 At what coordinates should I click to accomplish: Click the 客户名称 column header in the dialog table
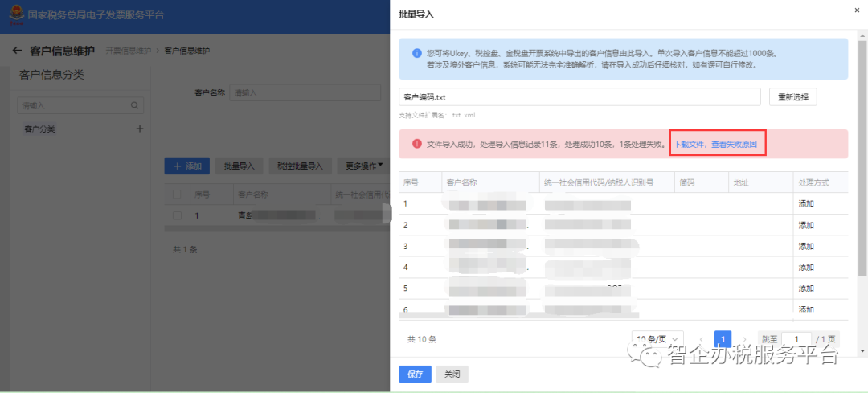pos(461,182)
